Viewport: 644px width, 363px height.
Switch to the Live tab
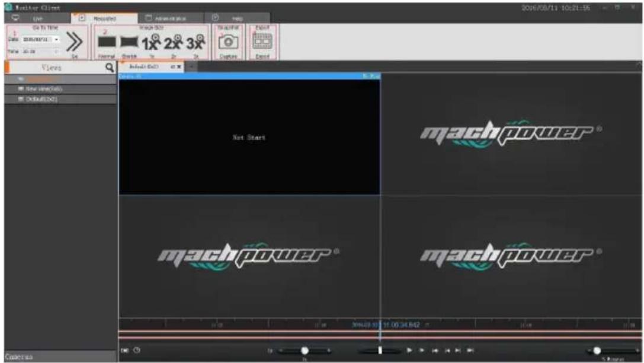click(x=37, y=18)
